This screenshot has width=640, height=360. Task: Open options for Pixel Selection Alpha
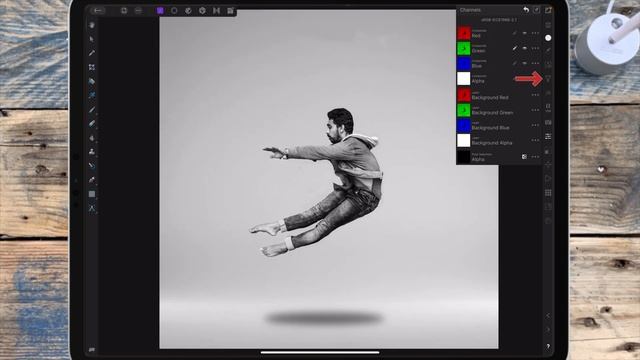pos(535,157)
